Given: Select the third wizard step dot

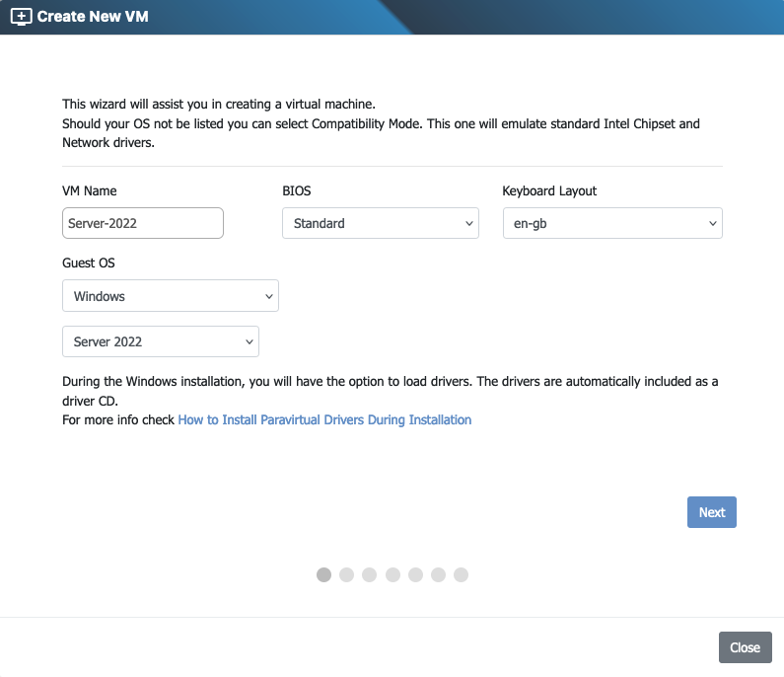Looking at the screenshot, I should coord(369,574).
